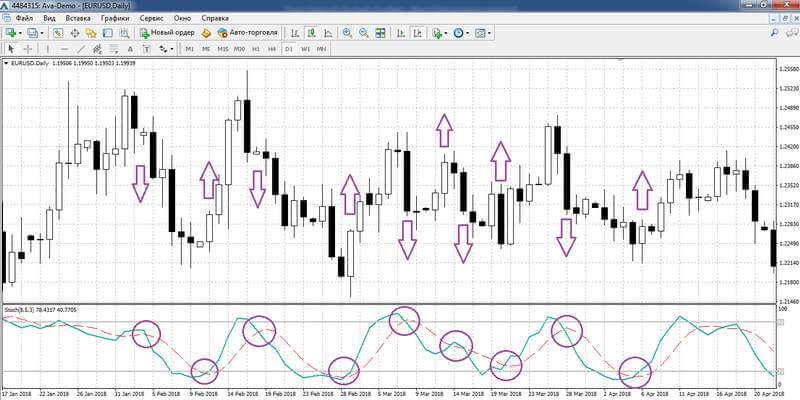Image resolution: width=800 pixels, height=400 pixels.
Task: Switch chart to line chart icon
Action: (x=328, y=33)
